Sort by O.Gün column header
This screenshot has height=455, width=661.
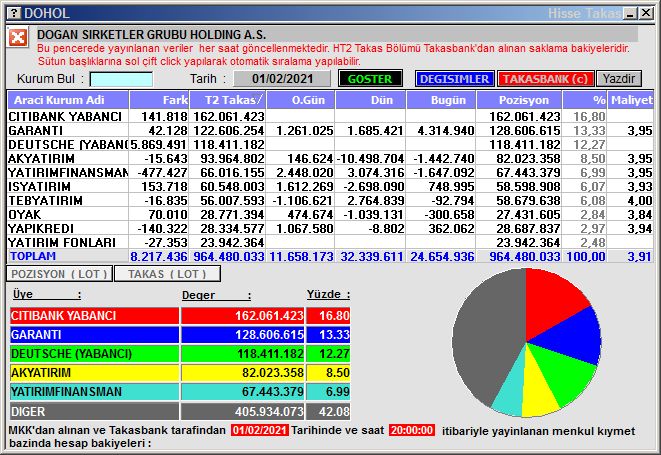(301, 100)
